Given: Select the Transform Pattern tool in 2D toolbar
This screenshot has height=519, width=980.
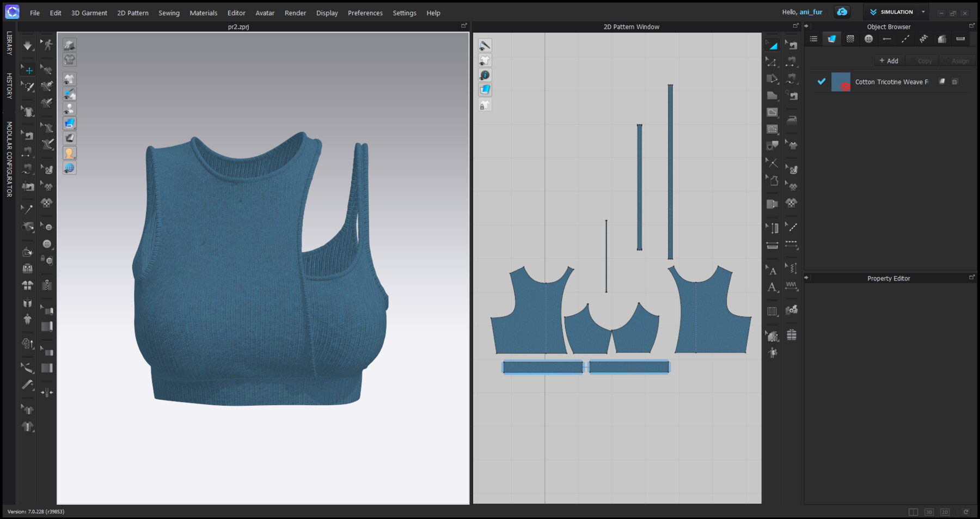Looking at the screenshot, I should pyautogui.click(x=772, y=45).
